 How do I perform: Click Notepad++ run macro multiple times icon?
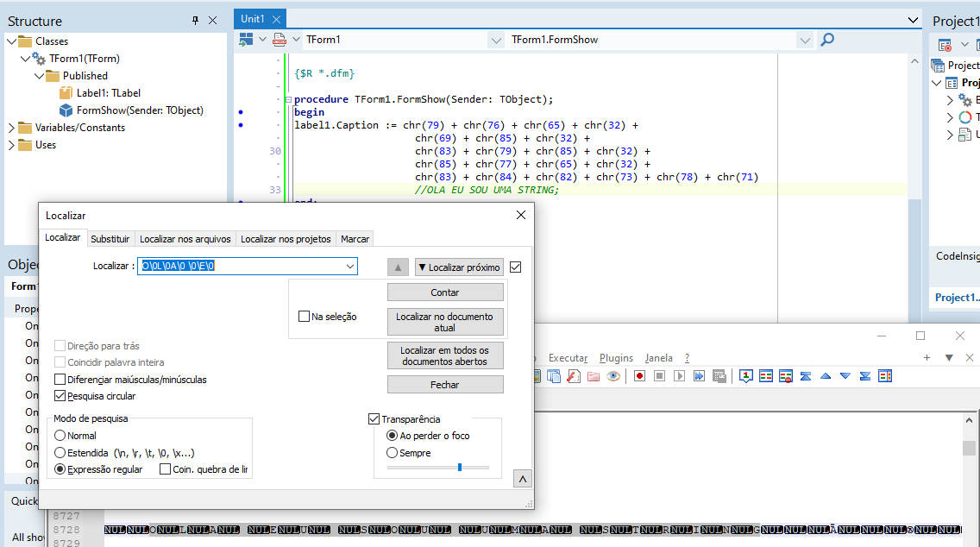click(700, 375)
